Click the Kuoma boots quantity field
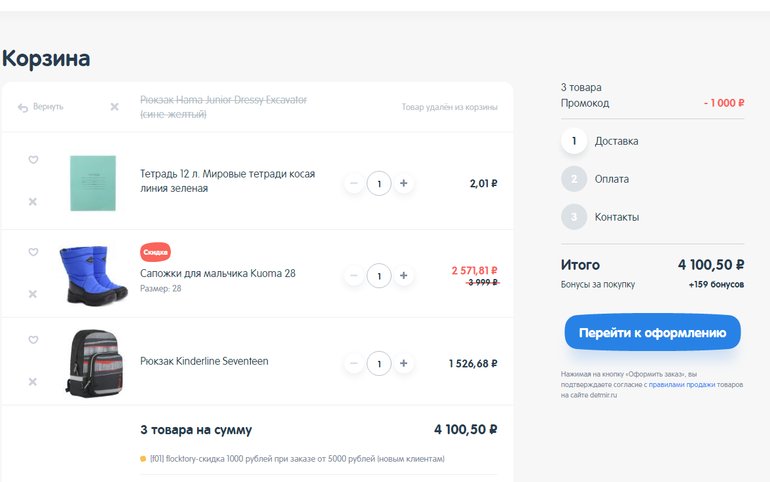The height and width of the screenshot is (482, 770). click(379, 275)
